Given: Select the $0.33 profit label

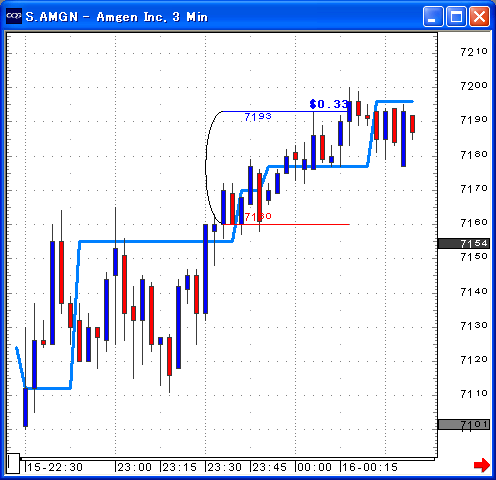Looking at the screenshot, I should [x=329, y=104].
